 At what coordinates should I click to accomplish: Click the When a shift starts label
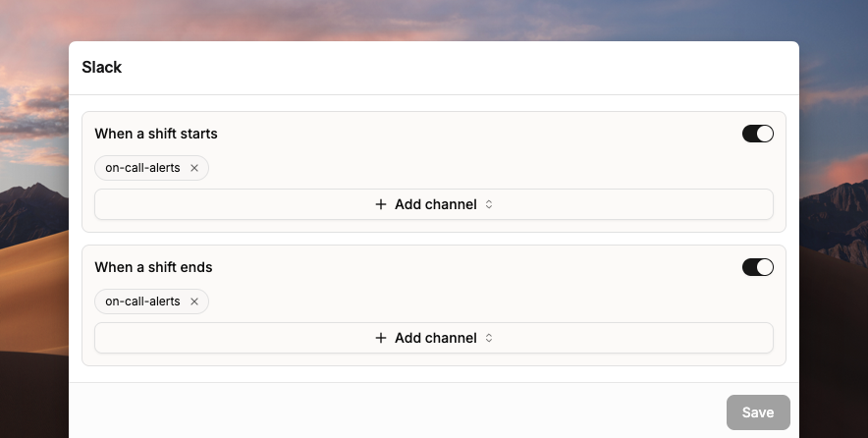point(156,134)
